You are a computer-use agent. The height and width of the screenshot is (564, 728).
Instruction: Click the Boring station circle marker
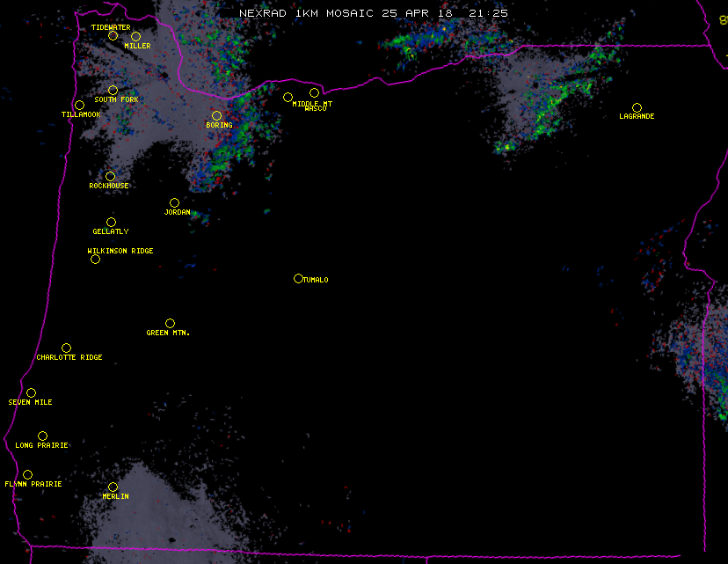pyautogui.click(x=216, y=115)
